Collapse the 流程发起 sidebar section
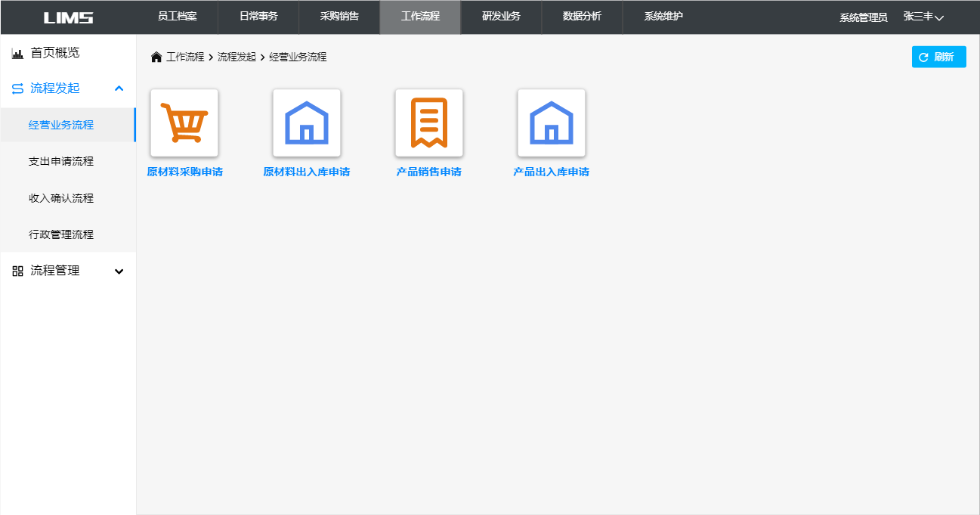Viewport: 980px width, 515px height. (119, 88)
